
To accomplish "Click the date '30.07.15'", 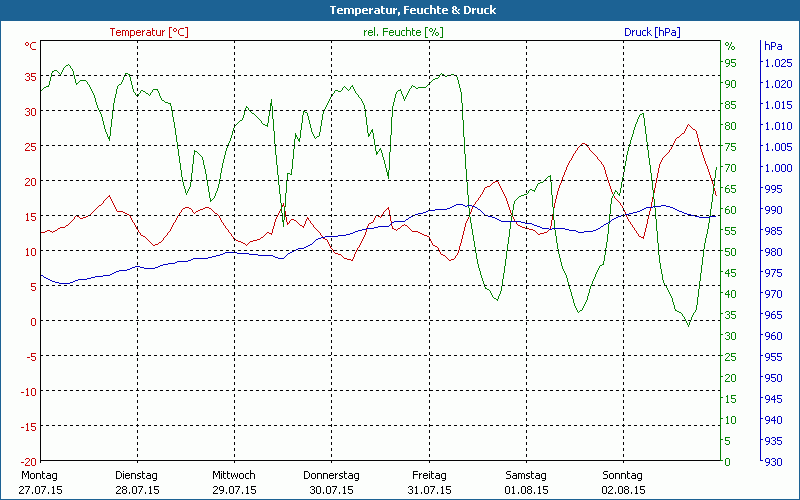I will [331, 490].
